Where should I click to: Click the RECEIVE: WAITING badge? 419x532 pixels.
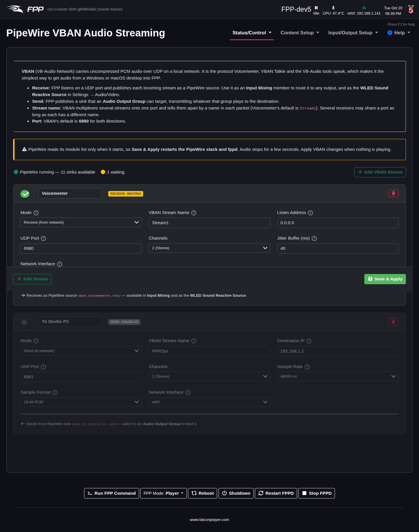tap(126, 194)
